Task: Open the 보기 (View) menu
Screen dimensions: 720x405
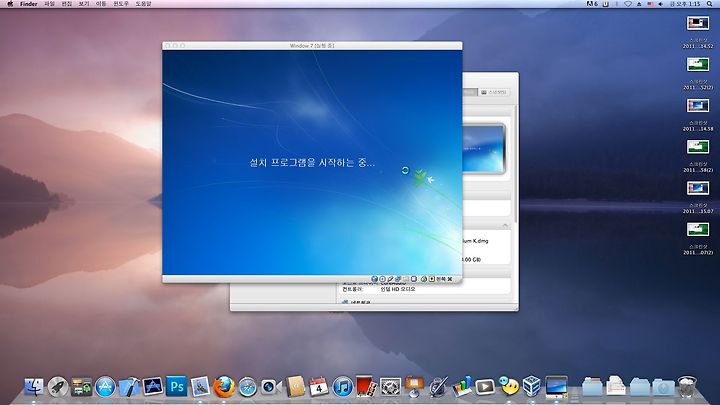Action: coord(84,4)
